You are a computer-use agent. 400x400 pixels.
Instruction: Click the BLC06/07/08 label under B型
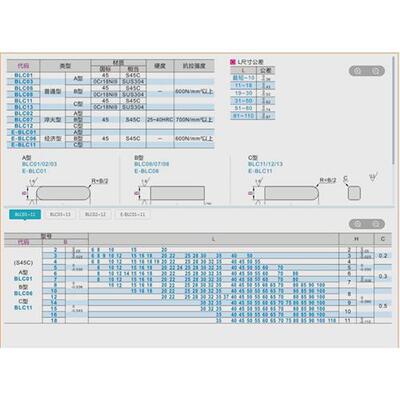click(x=152, y=164)
